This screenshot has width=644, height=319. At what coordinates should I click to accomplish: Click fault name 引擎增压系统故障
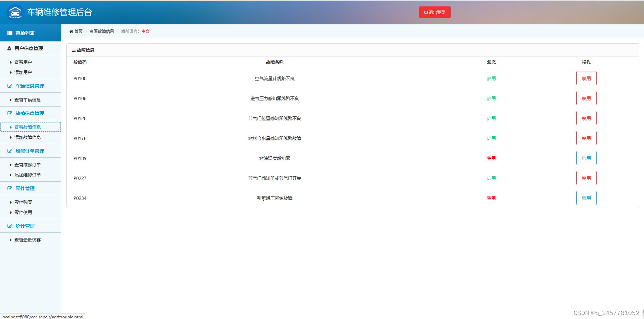(275, 198)
